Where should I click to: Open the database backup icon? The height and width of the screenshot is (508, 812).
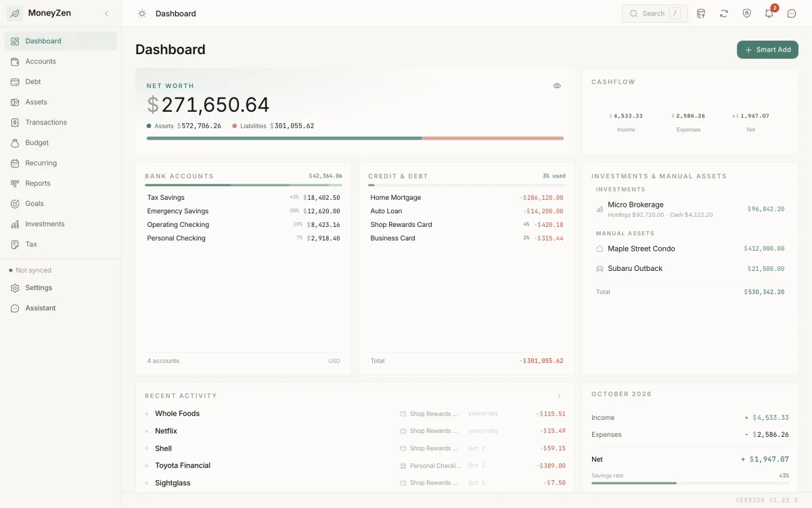tap(701, 14)
